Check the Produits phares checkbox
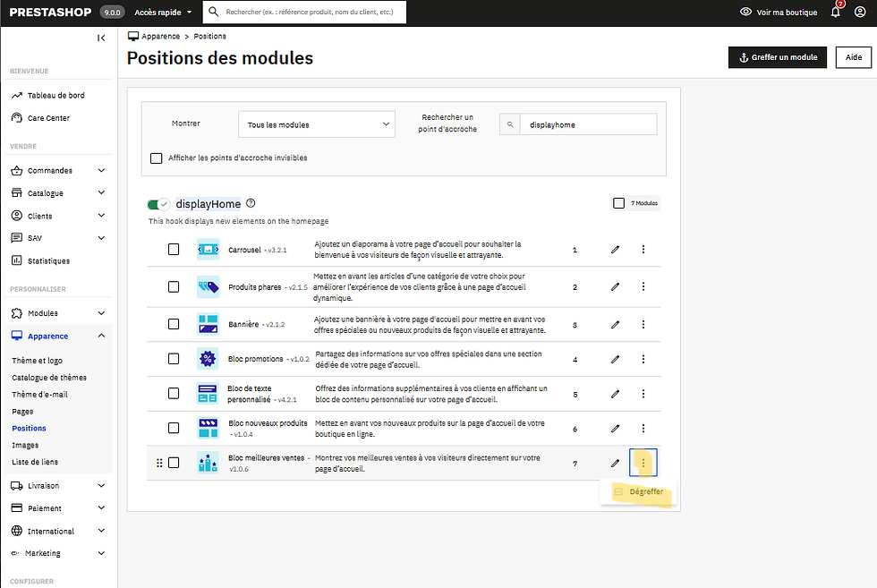The image size is (877, 588). (174, 287)
